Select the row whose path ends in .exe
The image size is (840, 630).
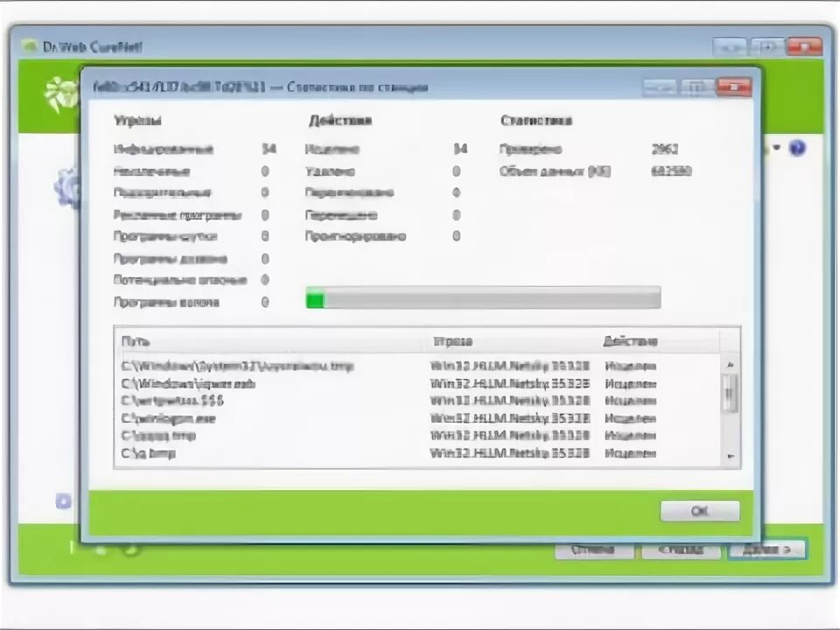point(417,418)
